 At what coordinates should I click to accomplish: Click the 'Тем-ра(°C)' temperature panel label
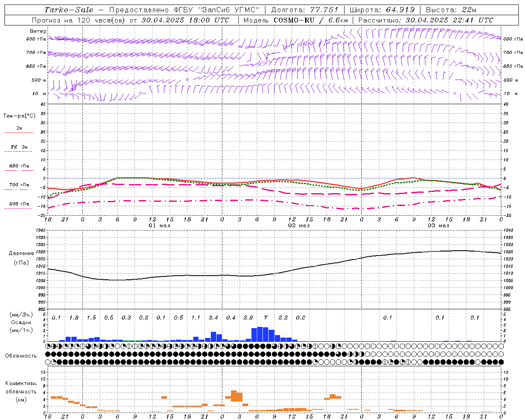click(x=19, y=116)
